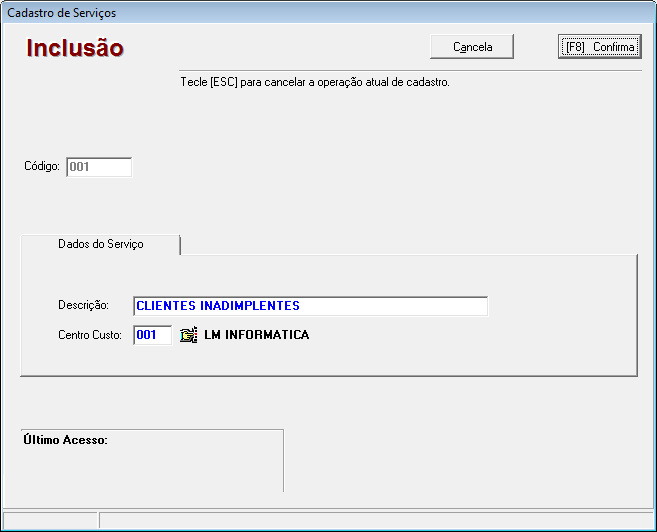Click the small left status bar panel
Screen dimensions: 657x532
50,520
